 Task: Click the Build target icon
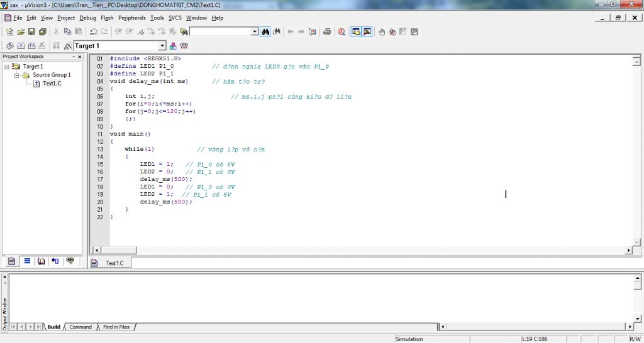coord(21,45)
